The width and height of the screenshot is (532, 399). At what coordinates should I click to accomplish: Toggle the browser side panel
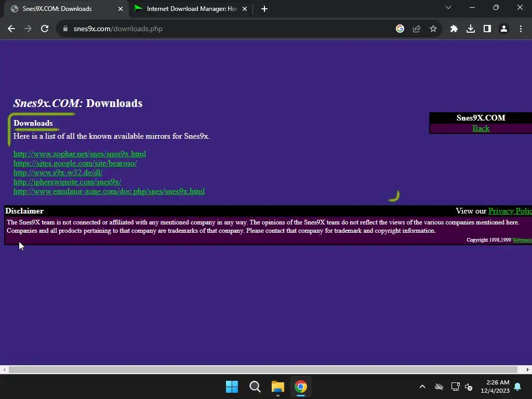coord(487,29)
